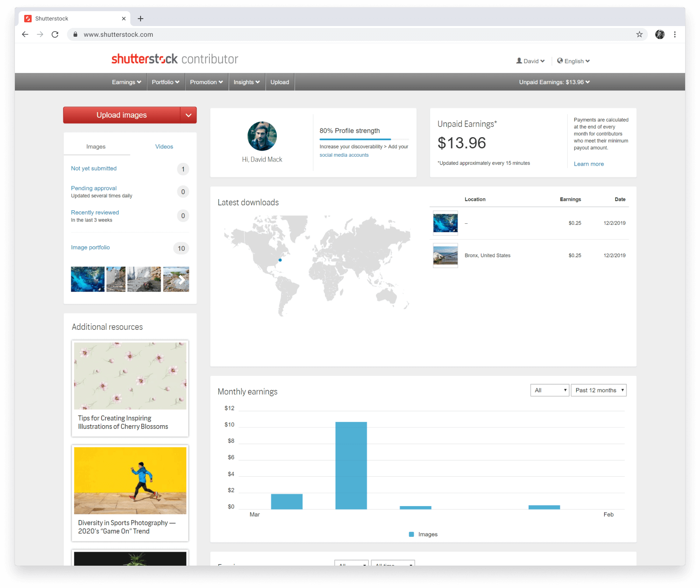The width and height of the screenshot is (700, 588).
Task: Open the English language selector
Action: 573,61
